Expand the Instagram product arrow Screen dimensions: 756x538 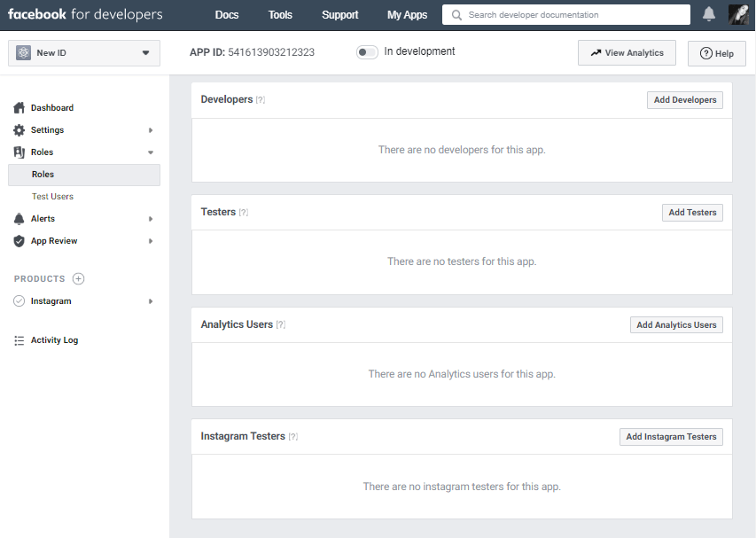tap(151, 301)
